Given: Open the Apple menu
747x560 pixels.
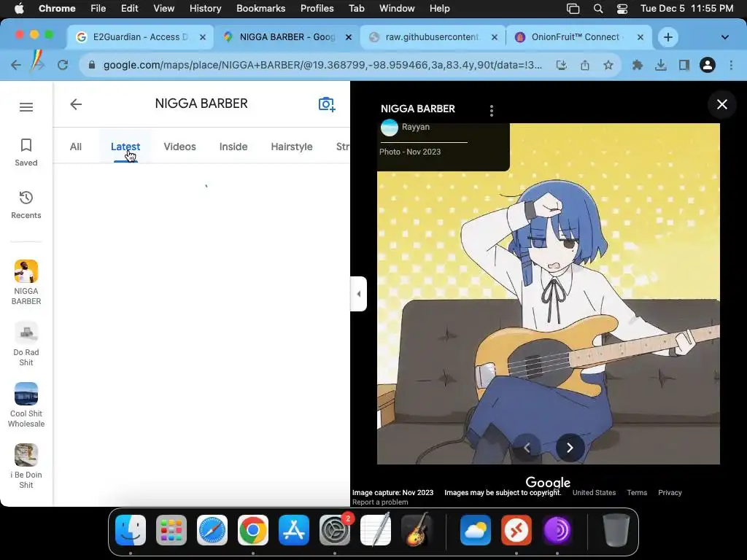Looking at the screenshot, I should click(x=19, y=9).
